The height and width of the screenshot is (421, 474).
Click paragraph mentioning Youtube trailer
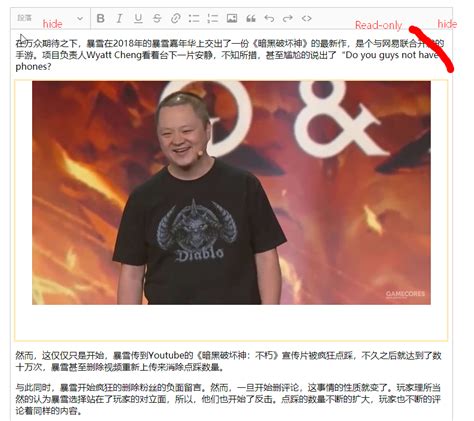click(229, 361)
